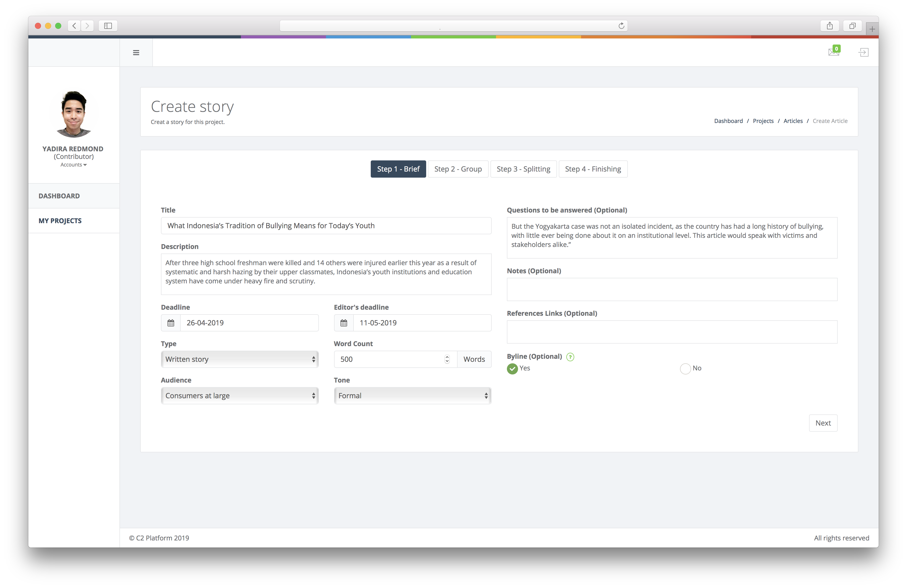This screenshot has width=907, height=588.
Task: Toggle the browser sidebar icon
Action: pos(108,26)
